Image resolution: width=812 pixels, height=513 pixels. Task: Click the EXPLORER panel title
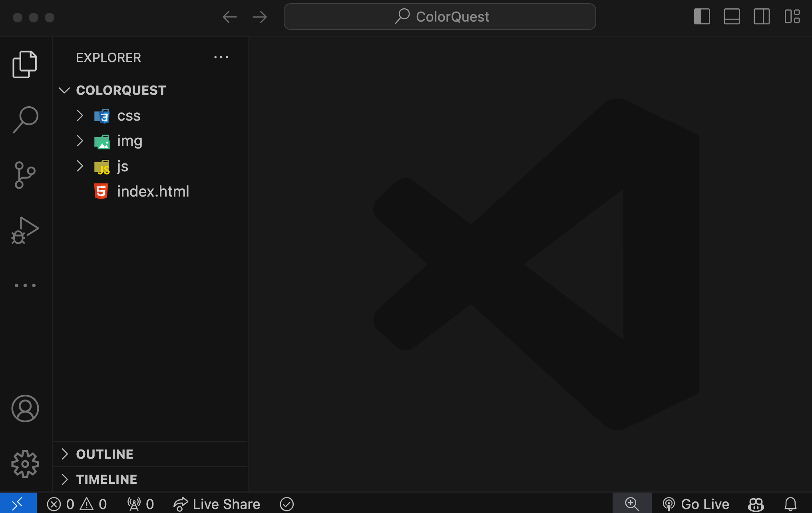coord(108,58)
